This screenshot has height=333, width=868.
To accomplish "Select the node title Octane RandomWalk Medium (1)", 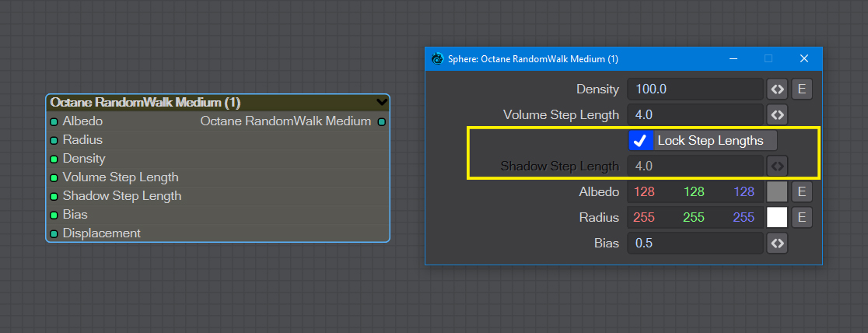I will [x=145, y=103].
